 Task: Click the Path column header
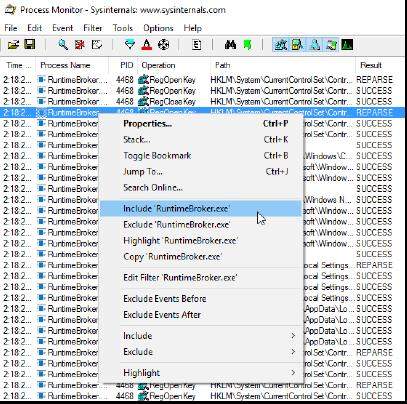point(283,65)
